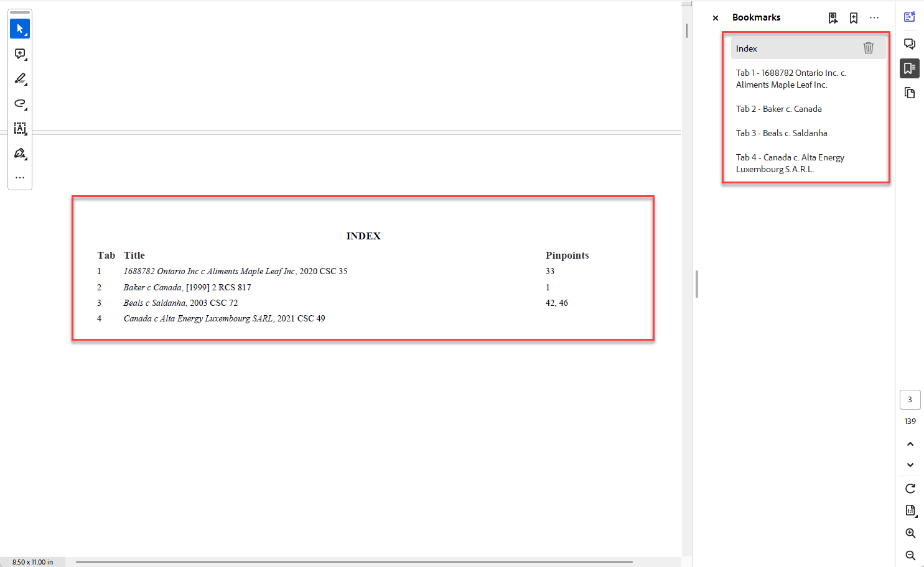
Task: Click the Baker c Canada index entry
Action: 187,288
